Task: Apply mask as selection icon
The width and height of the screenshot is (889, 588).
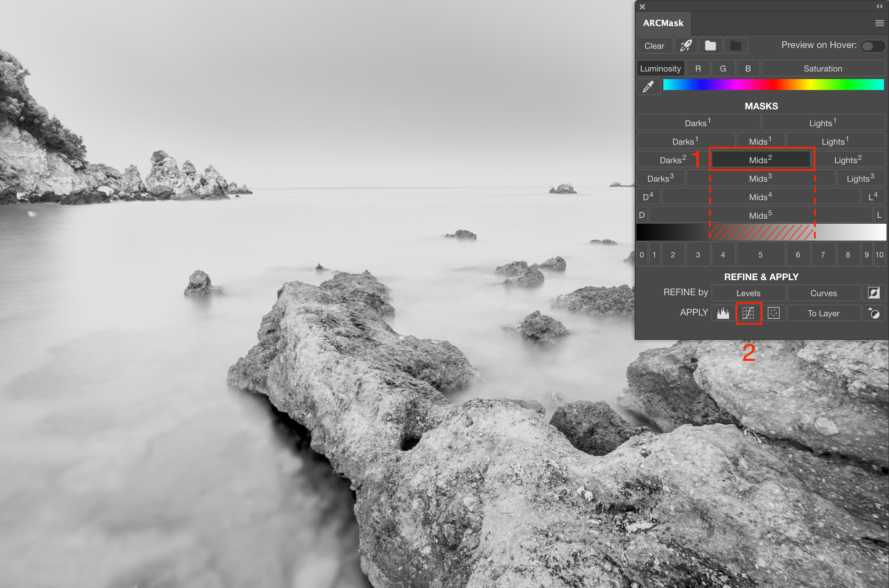Action: (x=774, y=313)
